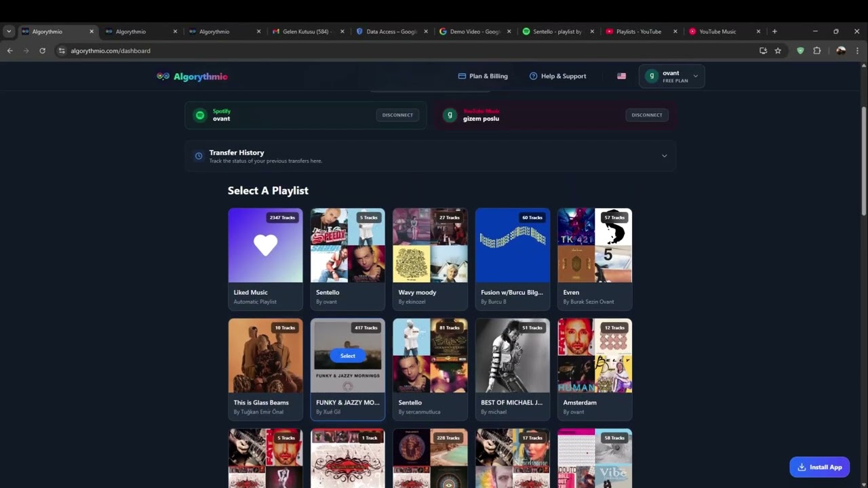The image size is (868, 488).
Task: Click the green avatar in the account menu
Action: 652,77
